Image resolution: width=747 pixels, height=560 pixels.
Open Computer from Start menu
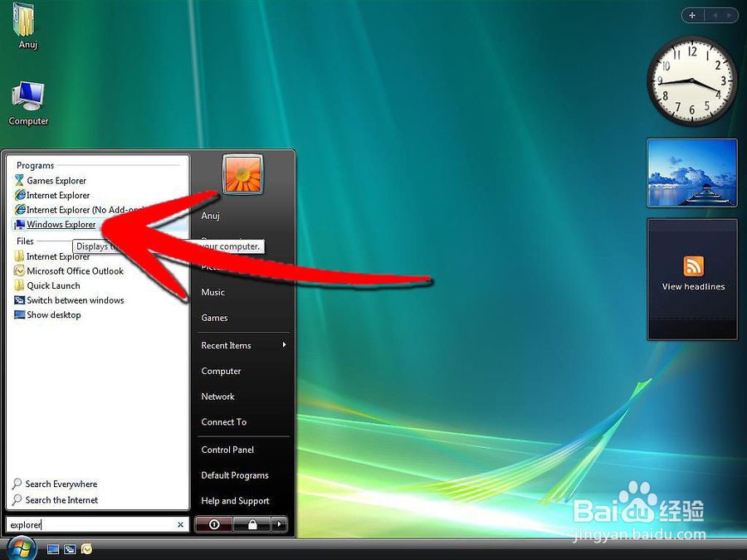pos(221,371)
